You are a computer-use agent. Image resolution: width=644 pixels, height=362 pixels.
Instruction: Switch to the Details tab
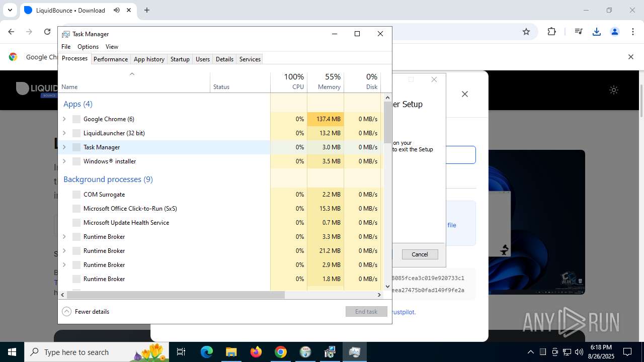(224, 59)
